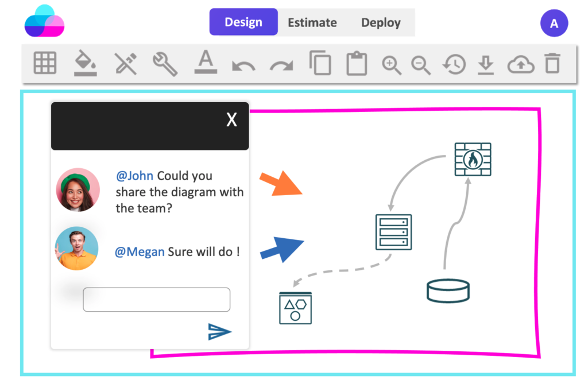Image resolution: width=588 pixels, height=380 pixels.
Task: Select the database cylinder node
Action: click(448, 291)
